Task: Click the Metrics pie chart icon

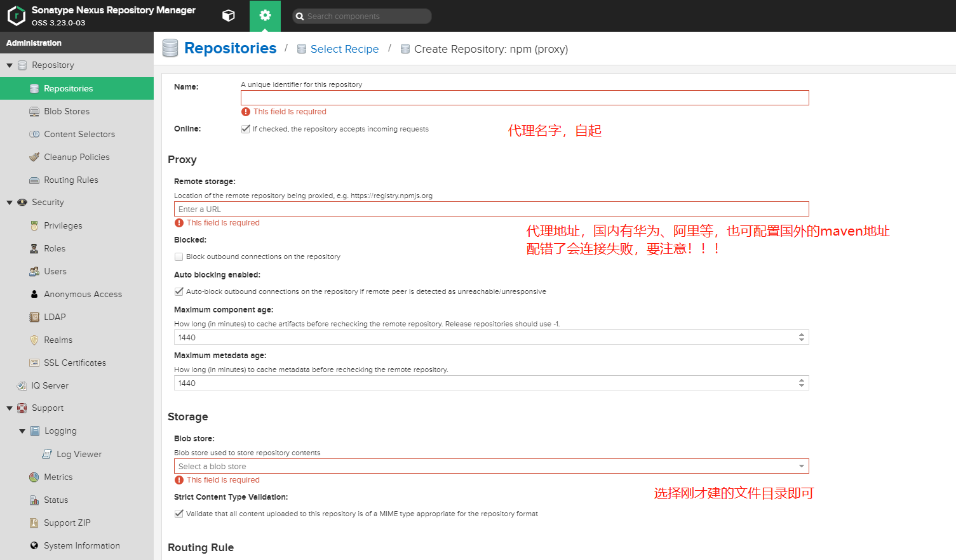Action: (34, 477)
